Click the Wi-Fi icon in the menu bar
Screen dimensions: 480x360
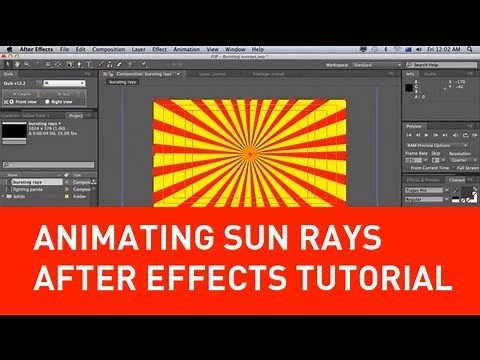(x=397, y=49)
